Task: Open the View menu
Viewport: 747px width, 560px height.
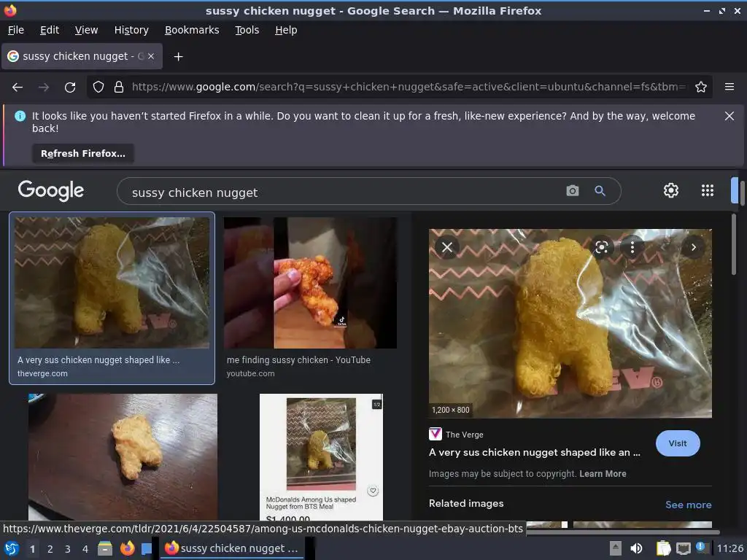Action: pyautogui.click(x=86, y=30)
